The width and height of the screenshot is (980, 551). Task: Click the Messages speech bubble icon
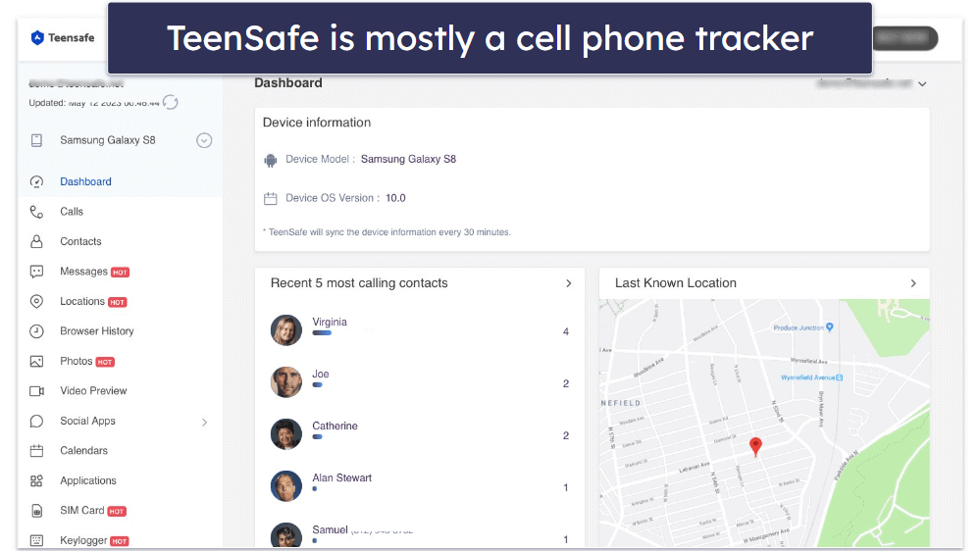(37, 272)
